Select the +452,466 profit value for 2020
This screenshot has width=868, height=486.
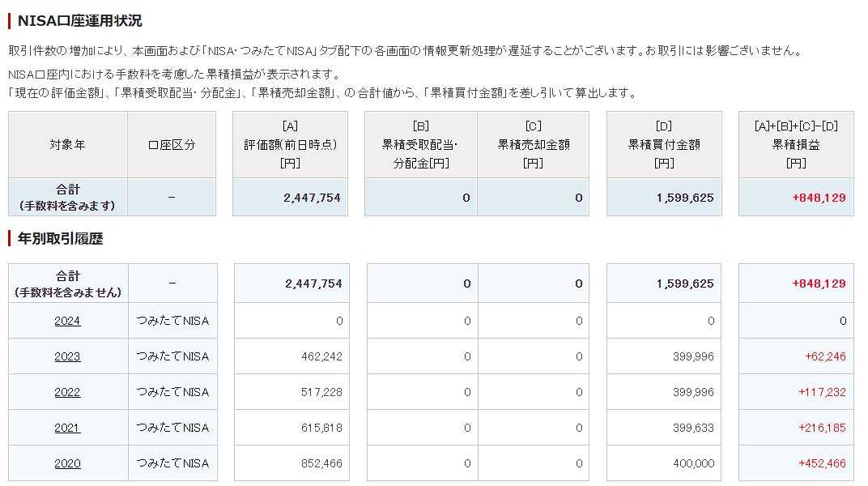(x=822, y=463)
